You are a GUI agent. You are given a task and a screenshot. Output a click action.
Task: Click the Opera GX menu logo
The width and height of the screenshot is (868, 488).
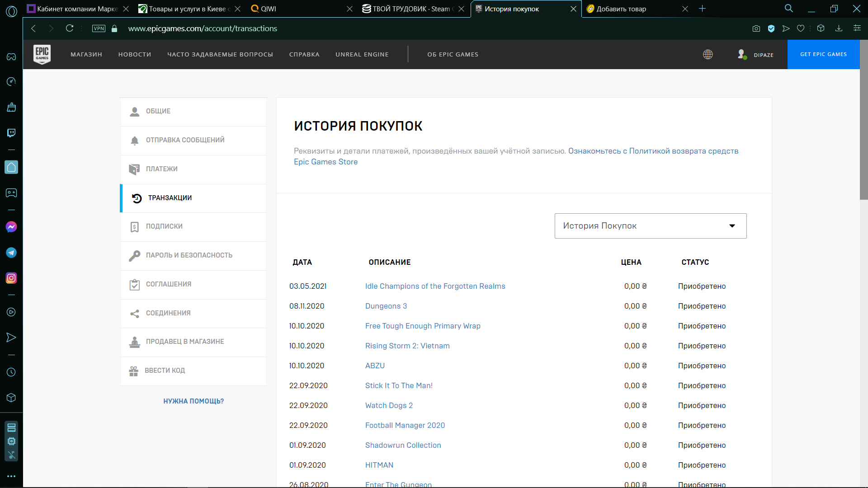(x=11, y=11)
